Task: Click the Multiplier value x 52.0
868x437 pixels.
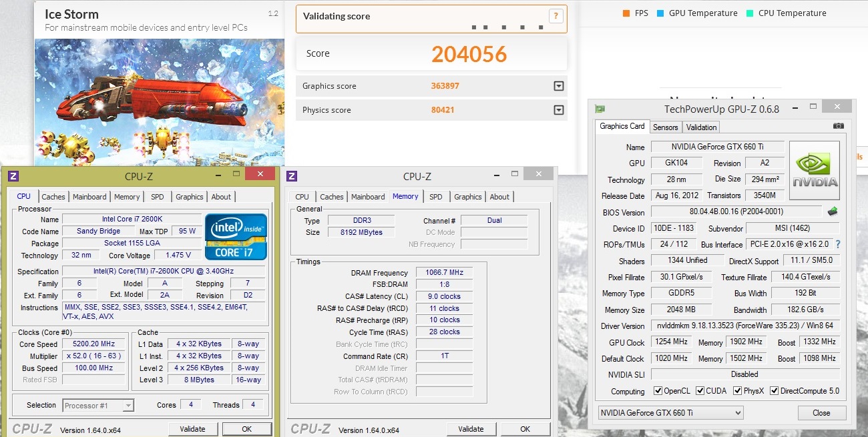Action: click(x=94, y=356)
